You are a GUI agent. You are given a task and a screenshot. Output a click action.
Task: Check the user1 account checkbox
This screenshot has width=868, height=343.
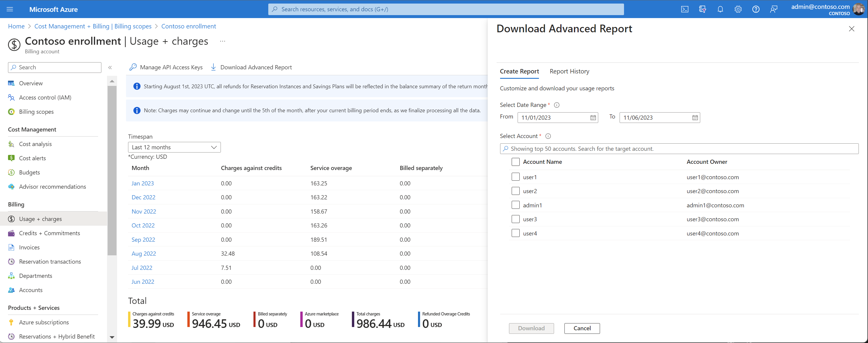click(x=516, y=177)
